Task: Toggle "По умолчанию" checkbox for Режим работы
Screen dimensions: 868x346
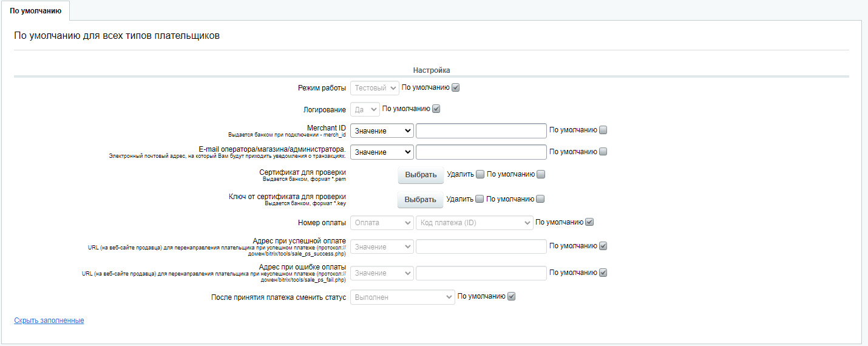Action: pos(456,87)
